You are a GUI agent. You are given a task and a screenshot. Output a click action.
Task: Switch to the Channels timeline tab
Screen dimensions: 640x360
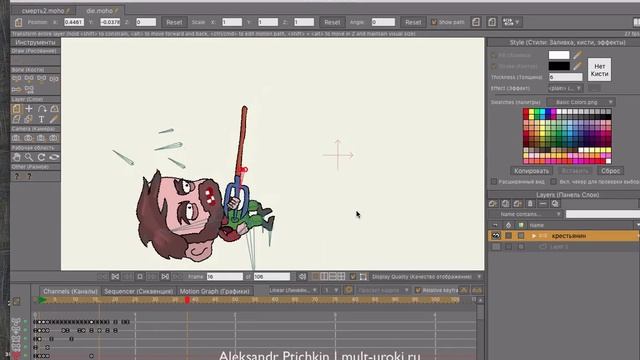click(70, 291)
